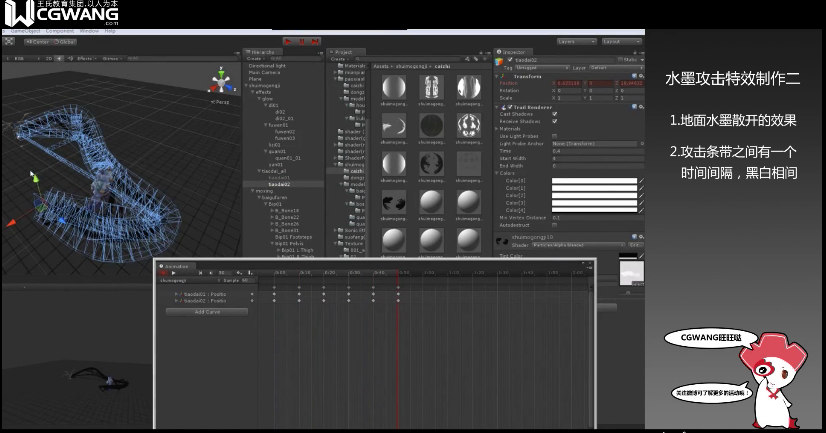Switch to the Inspector tab

coord(511,52)
